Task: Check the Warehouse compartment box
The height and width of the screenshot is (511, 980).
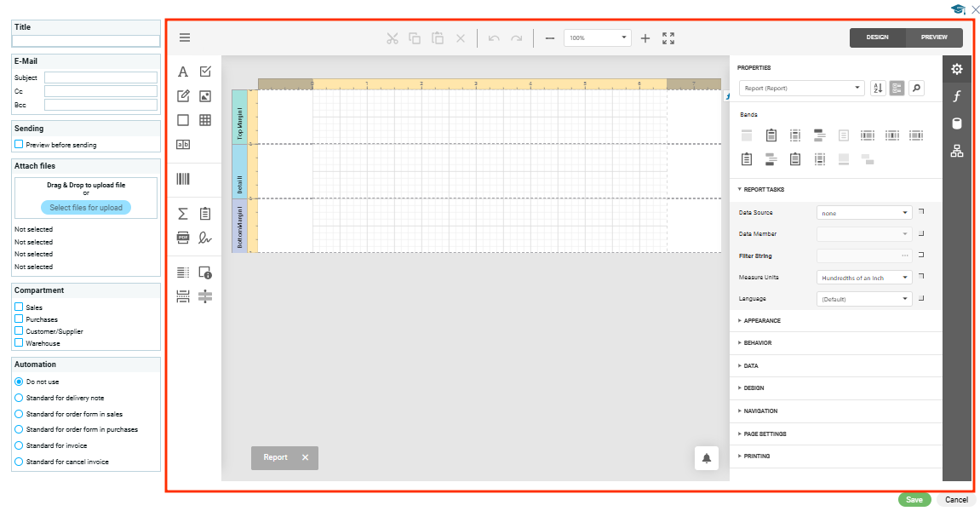Action: pyautogui.click(x=19, y=343)
